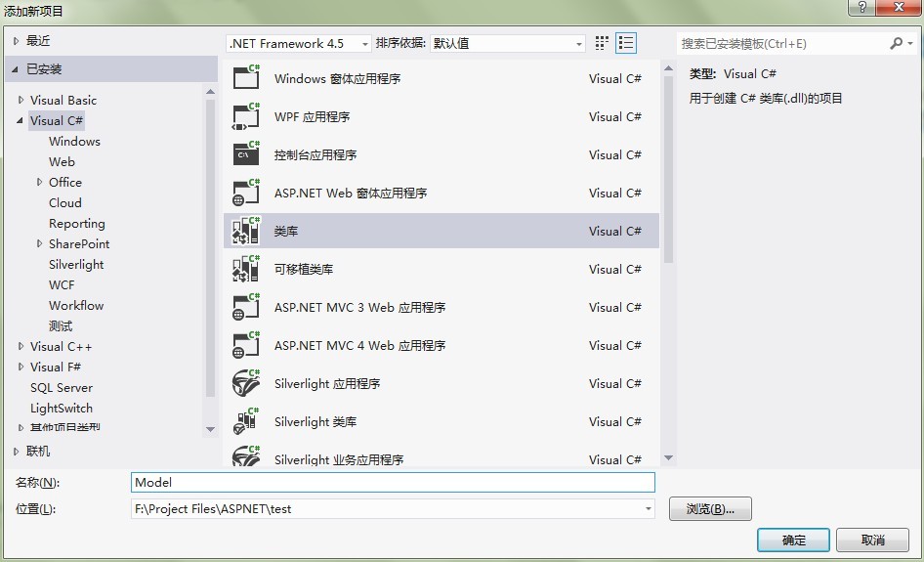Click the 类库 class library icon
Screen dimensions: 924x562
pos(246,231)
